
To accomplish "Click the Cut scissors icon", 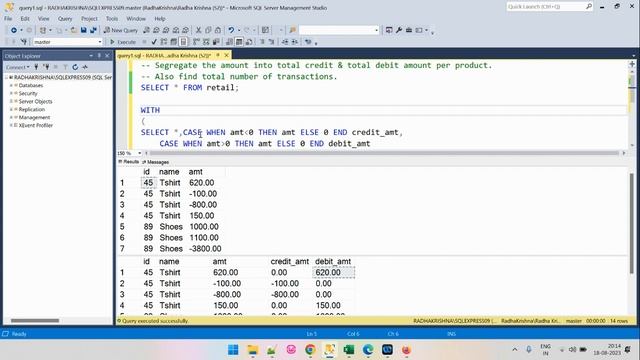I will pos(198,30).
